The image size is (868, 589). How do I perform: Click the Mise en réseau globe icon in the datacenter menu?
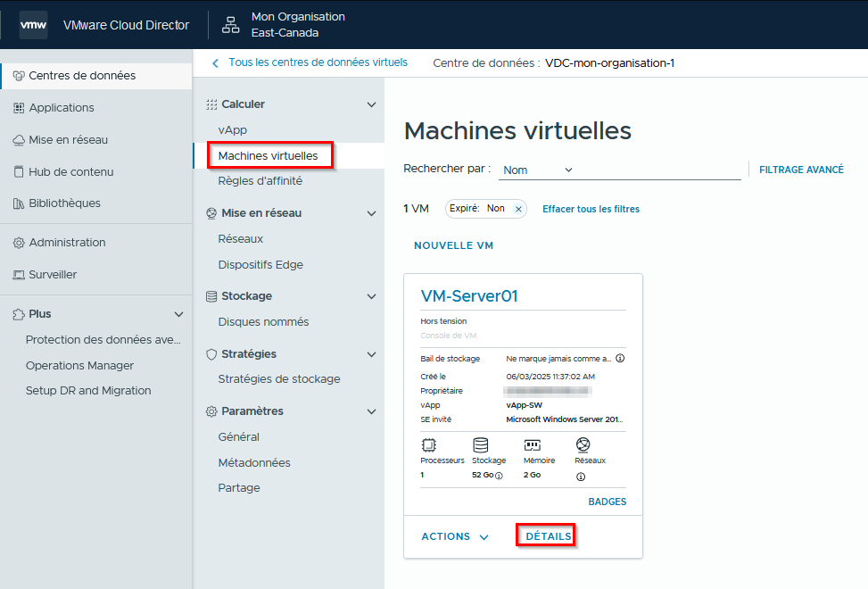click(x=211, y=213)
